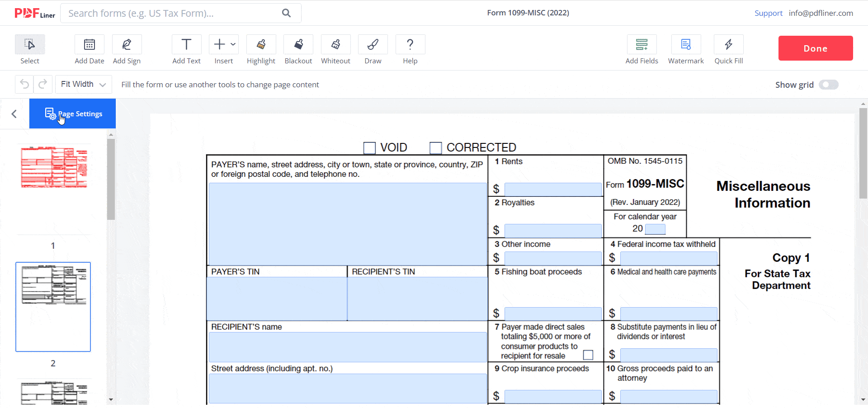Tick the box 7 direct sales checkbox
Viewport: 868px width, 408px height.
588,355
